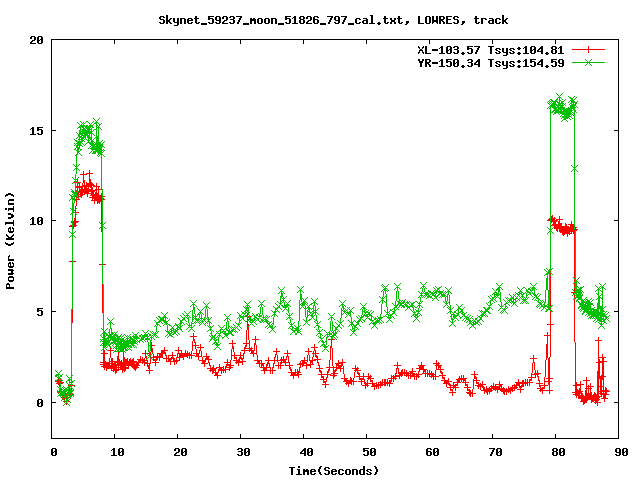The width and height of the screenshot is (640, 480).
Task: Click the y-axis tick label 15
Action: (x=36, y=131)
